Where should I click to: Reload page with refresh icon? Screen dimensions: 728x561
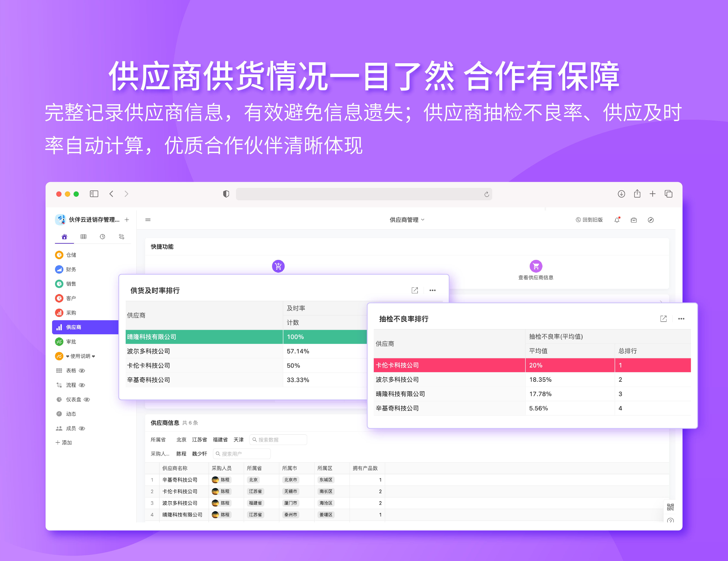[487, 194]
